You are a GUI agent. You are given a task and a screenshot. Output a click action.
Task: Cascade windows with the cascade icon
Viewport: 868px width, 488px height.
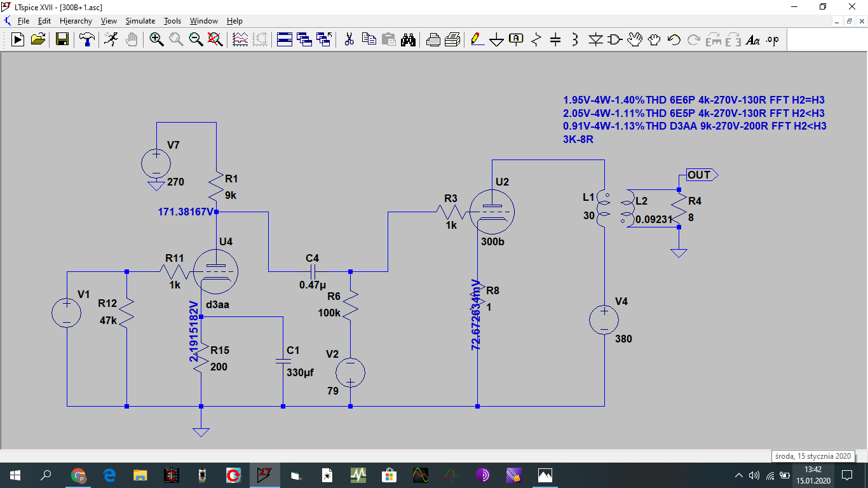coord(304,39)
